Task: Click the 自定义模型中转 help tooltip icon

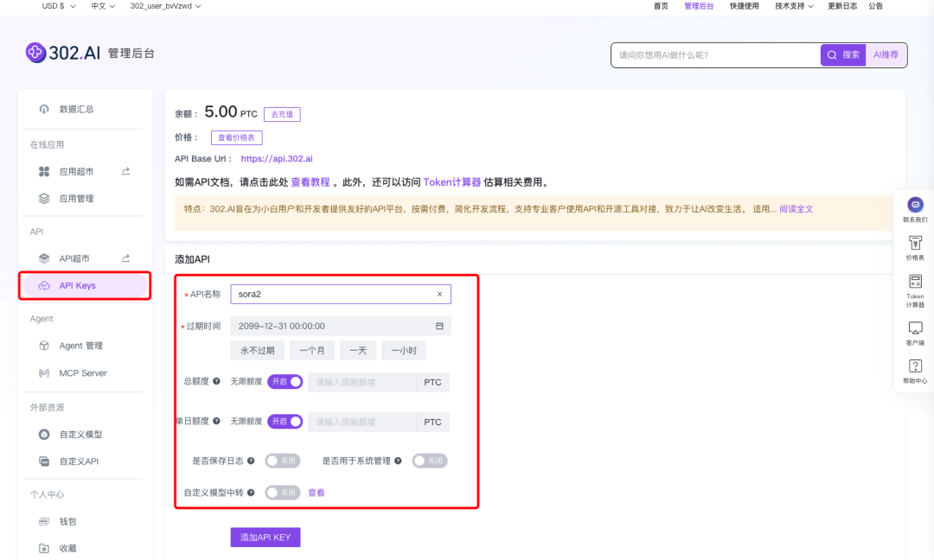Action: tap(251, 493)
